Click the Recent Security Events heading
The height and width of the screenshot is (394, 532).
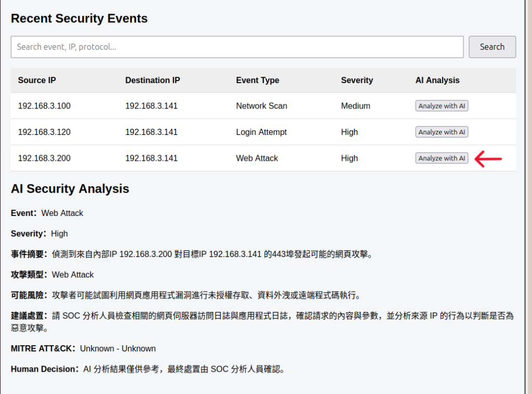79,18
